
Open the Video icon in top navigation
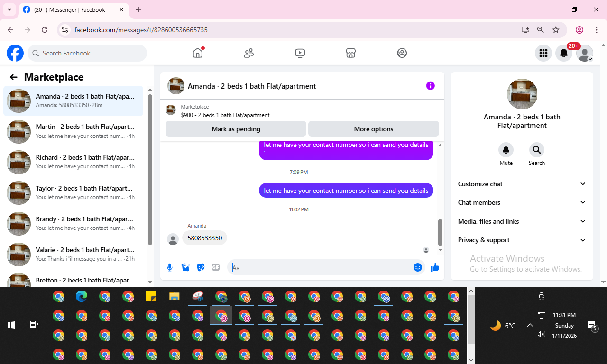(x=300, y=53)
